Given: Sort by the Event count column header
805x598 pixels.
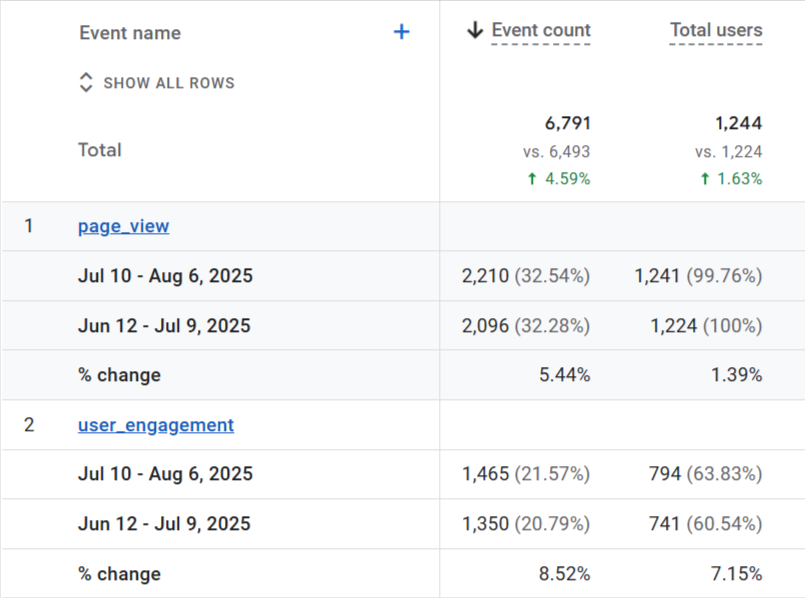Looking at the screenshot, I should 541,31.
